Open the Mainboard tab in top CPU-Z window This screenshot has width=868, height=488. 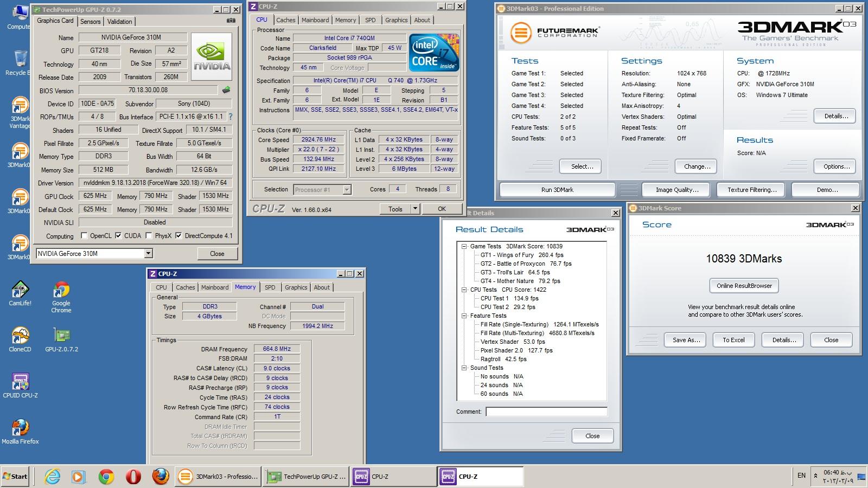click(315, 20)
